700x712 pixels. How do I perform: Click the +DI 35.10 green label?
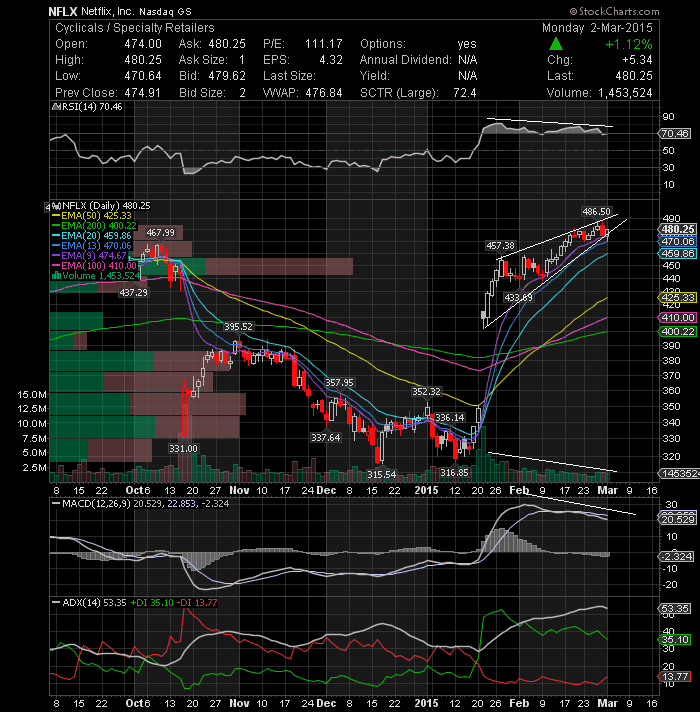152,603
